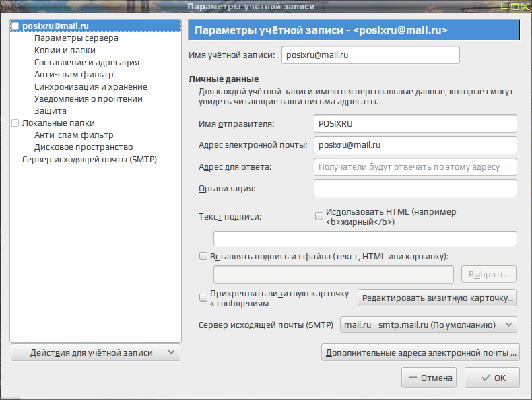
Task: Open Синхронизация и хранение section
Action: coord(91,87)
